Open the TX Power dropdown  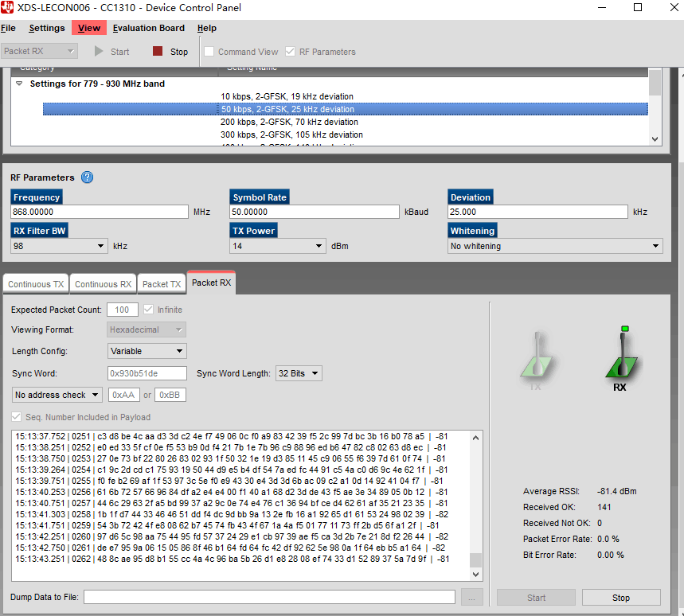pos(277,246)
